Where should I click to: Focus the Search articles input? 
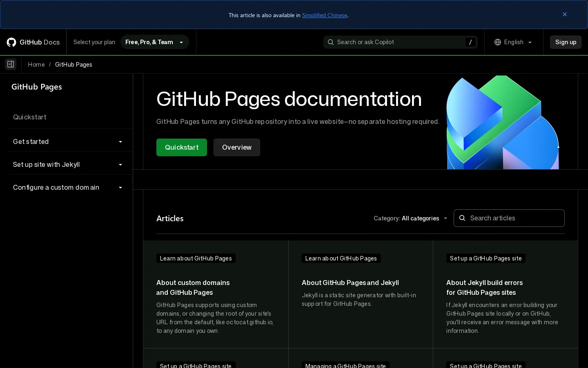click(x=509, y=218)
